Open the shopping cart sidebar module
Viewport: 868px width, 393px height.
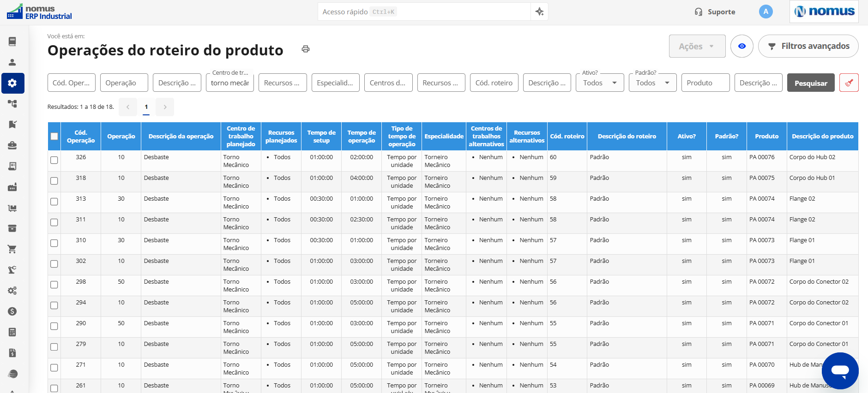click(12, 249)
